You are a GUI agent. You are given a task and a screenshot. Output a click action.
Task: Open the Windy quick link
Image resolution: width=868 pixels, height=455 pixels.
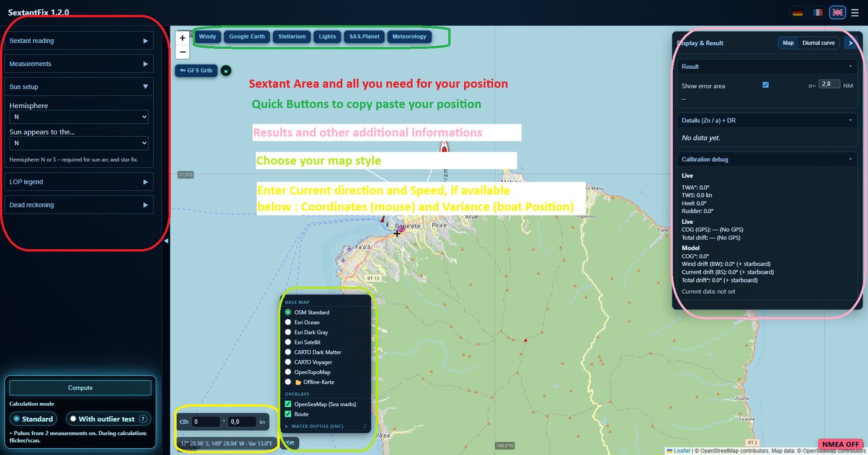click(208, 37)
